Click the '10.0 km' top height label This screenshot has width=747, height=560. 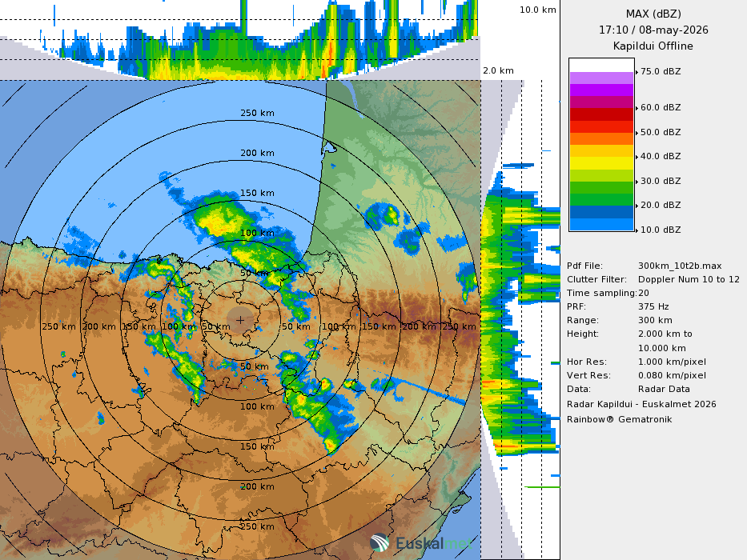click(538, 10)
